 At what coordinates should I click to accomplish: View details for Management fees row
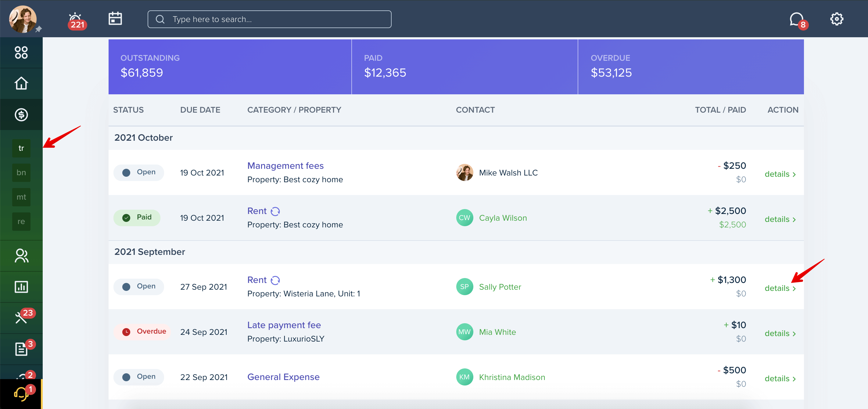(780, 174)
